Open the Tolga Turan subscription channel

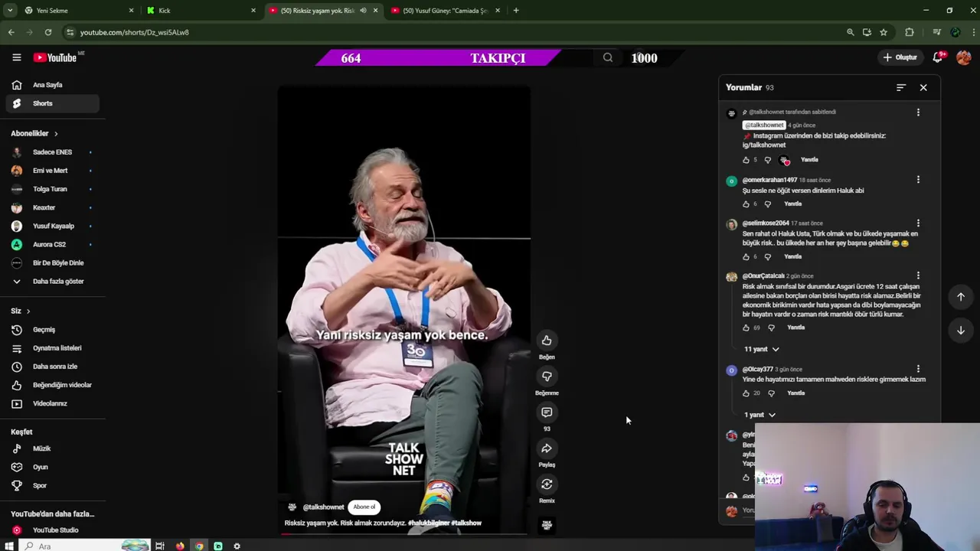53,189
